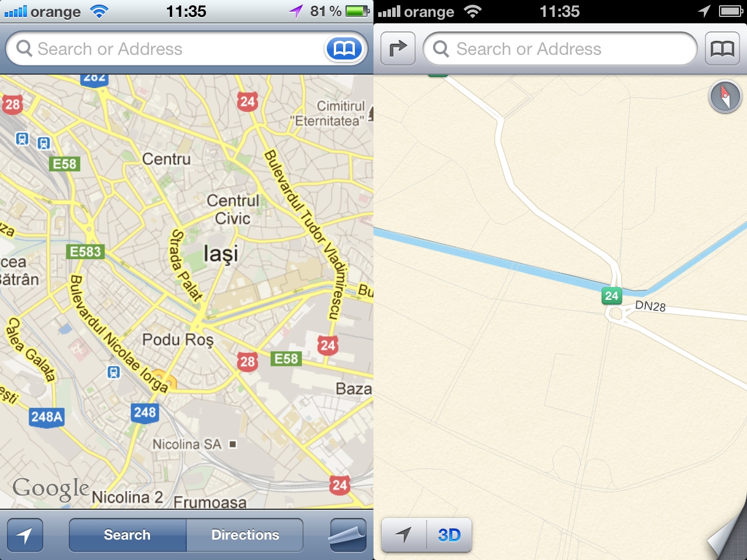Tap the blue location arrow in the bottom-left corner
The image size is (747, 560).
click(25, 535)
